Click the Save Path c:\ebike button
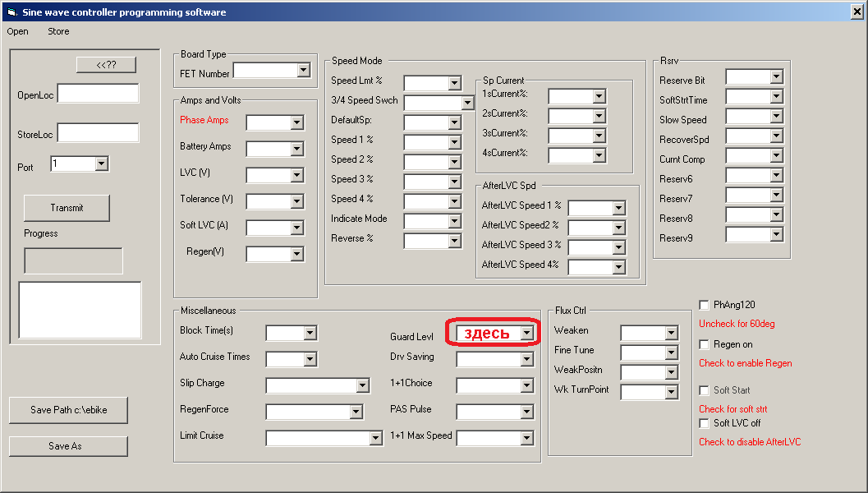Image resolution: width=868 pixels, height=493 pixels. click(x=68, y=410)
